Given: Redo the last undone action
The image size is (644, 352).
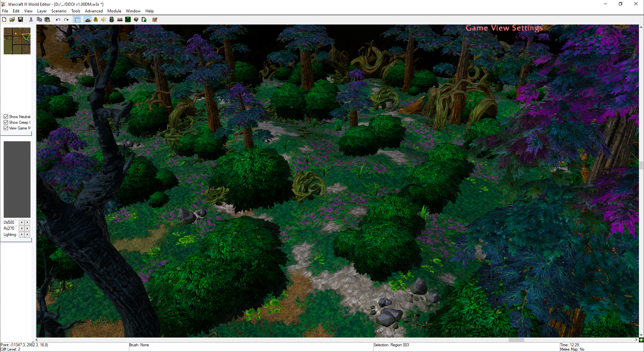Looking at the screenshot, I should point(66,19).
